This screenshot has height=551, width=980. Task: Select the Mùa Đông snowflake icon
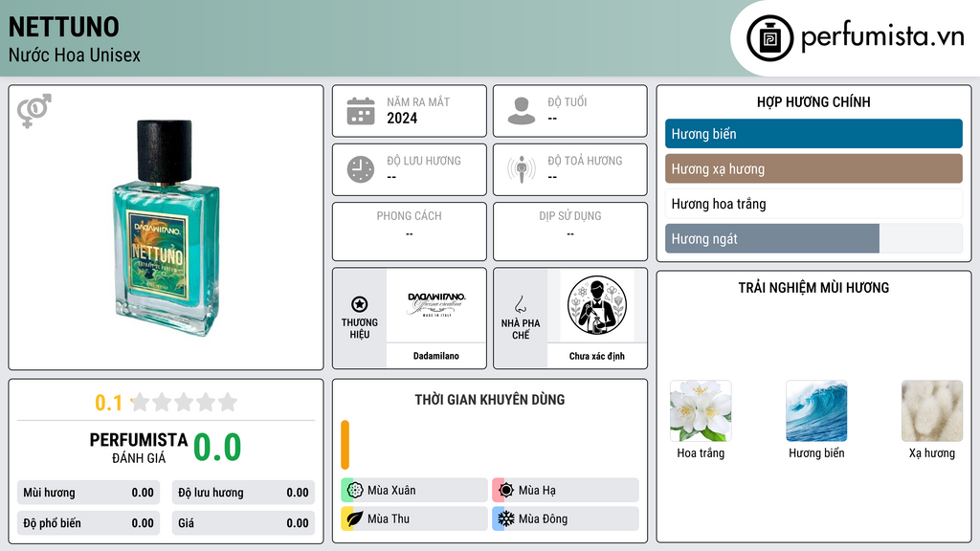pos(506,518)
